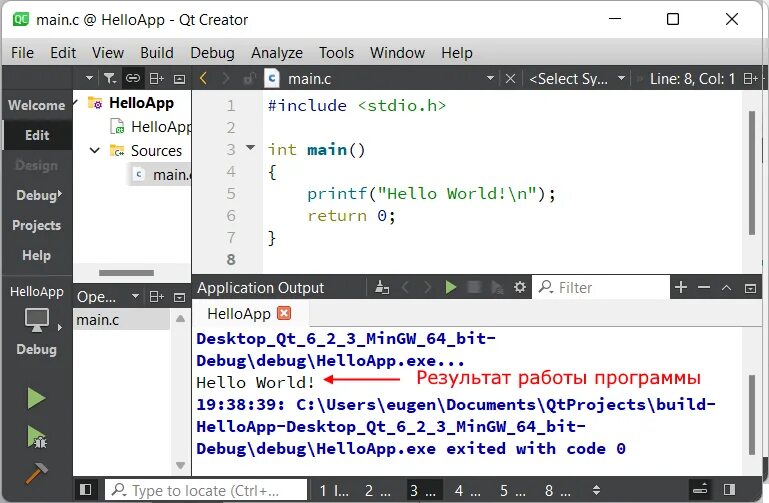Switch to Projects mode
Image resolution: width=769 pixels, height=503 pixels.
pos(37,225)
